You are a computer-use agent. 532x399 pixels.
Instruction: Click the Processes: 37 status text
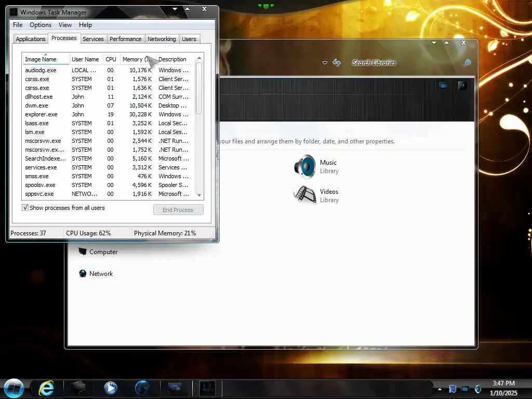[x=28, y=233]
